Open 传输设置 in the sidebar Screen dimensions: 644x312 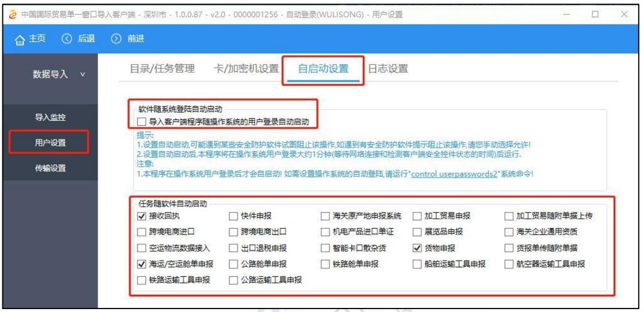pyautogui.click(x=51, y=168)
